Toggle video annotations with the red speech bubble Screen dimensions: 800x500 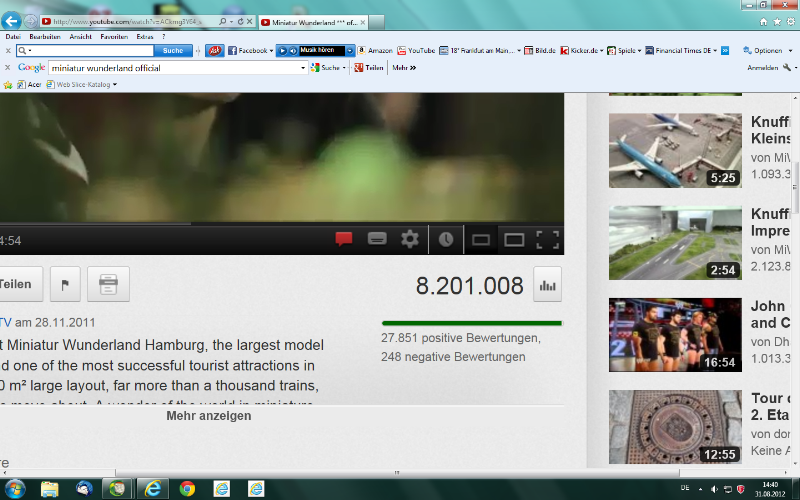pos(344,239)
